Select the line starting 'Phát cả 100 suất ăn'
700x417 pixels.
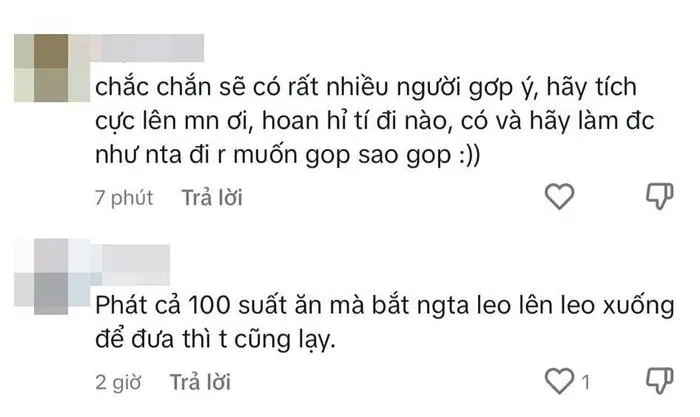384,306
